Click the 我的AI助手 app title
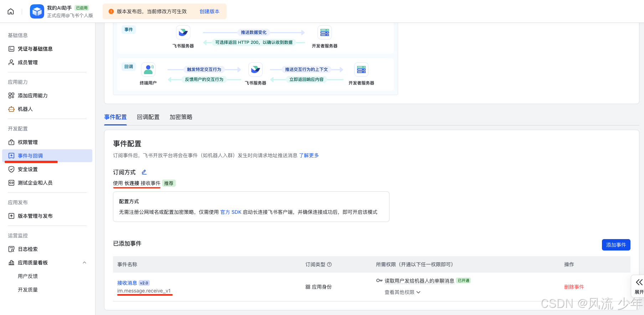 60,8
